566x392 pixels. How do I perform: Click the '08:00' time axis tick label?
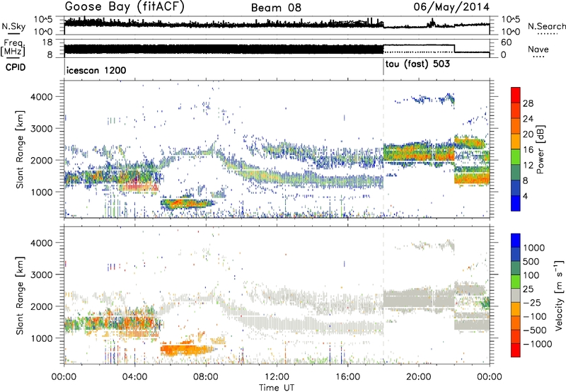[x=206, y=376]
